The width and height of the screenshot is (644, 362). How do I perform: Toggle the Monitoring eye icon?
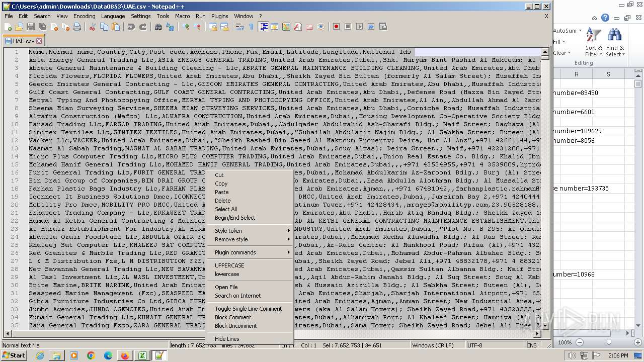(x=321, y=27)
